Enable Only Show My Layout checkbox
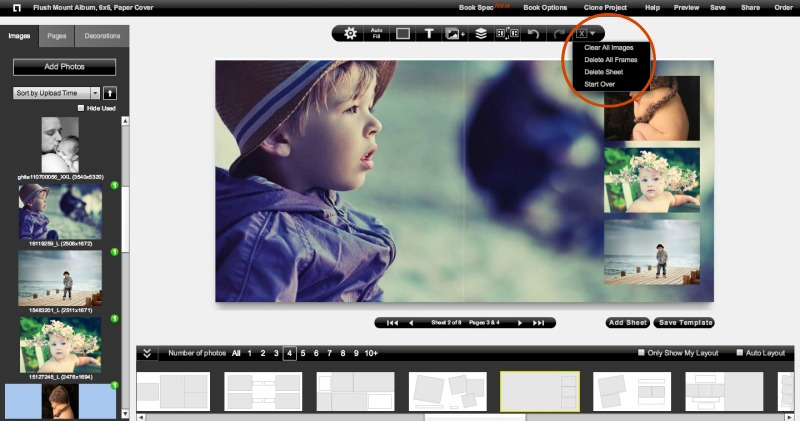The width and height of the screenshot is (800, 421). tap(641, 353)
